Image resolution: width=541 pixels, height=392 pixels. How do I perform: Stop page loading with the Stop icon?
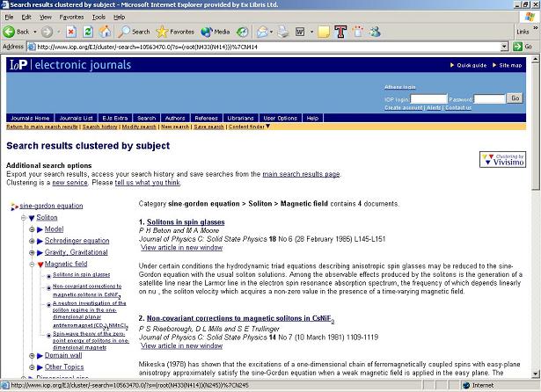pyautogui.click(x=71, y=32)
